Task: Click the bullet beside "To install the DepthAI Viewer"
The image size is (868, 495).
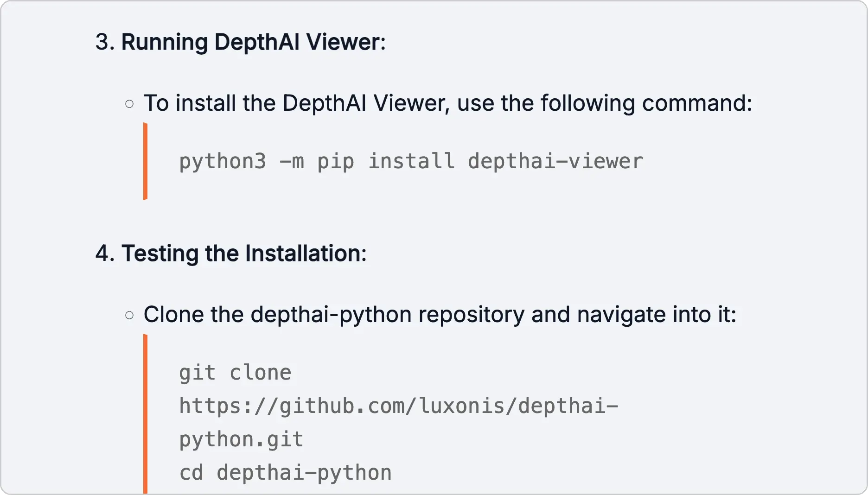Action: pos(129,104)
